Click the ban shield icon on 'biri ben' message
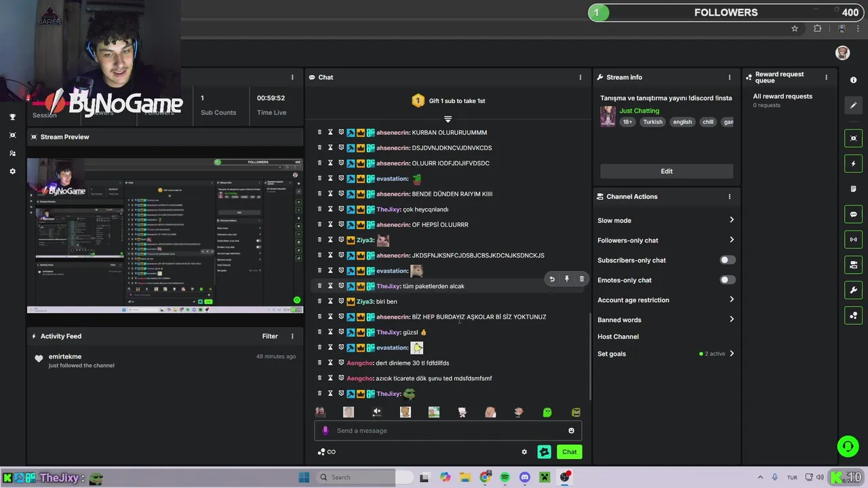This screenshot has height=488, width=868. [x=341, y=301]
